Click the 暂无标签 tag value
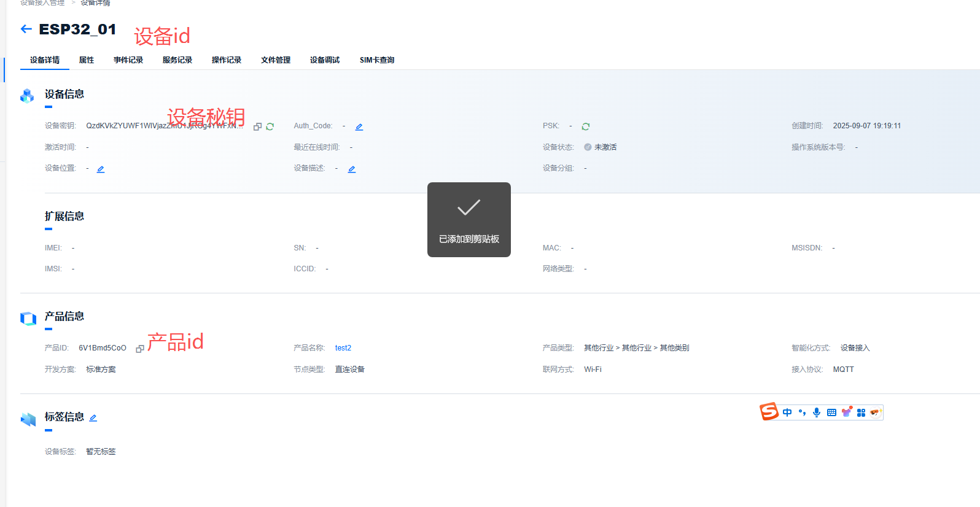The image size is (980, 507). coord(101,452)
